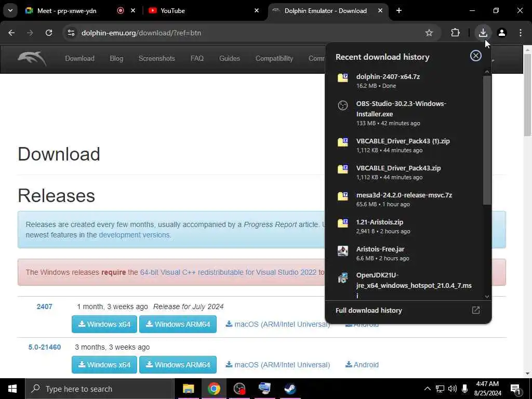Toggle the Chrome downloads button
Viewport: 532px width, 399px height.
tap(483, 33)
